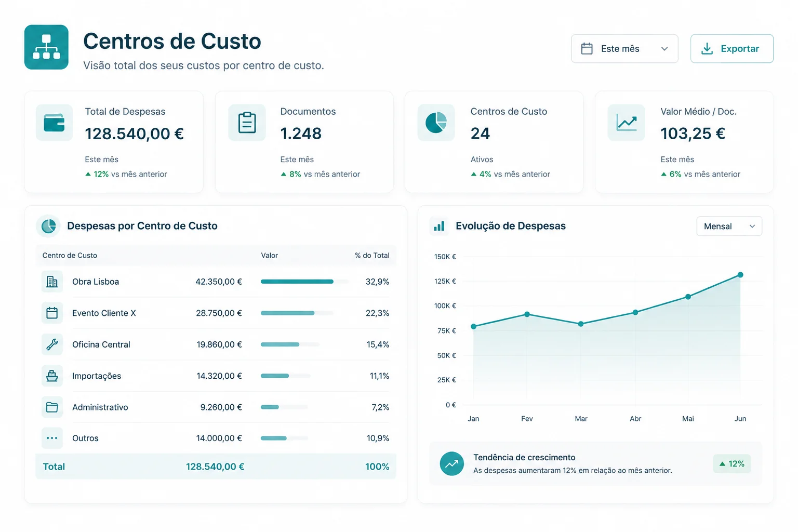Click the value 42.350,00 €
This screenshot has width=798, height=532.
(219, 282)
